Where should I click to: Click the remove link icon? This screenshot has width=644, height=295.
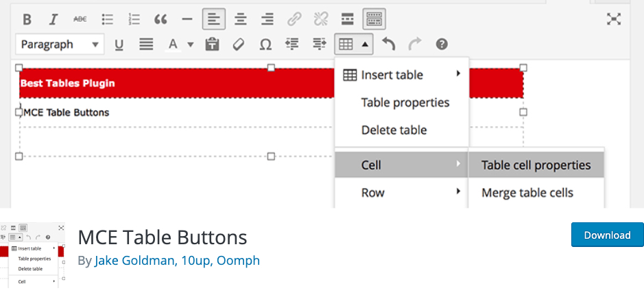click(321, 19)
